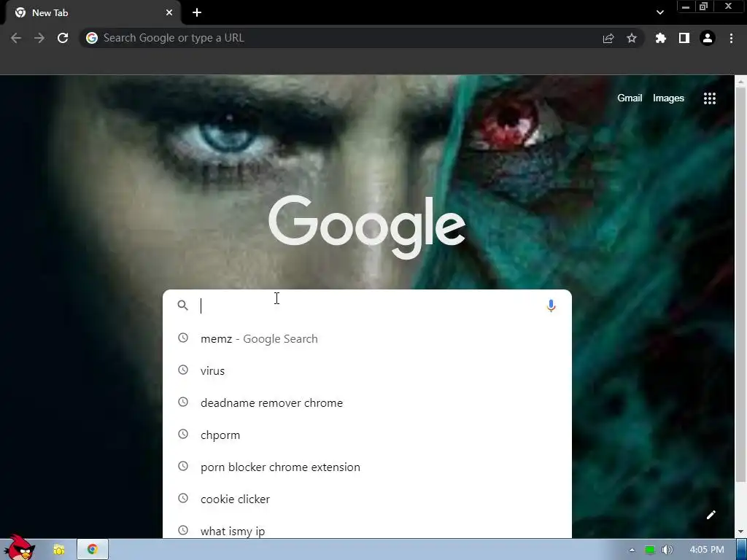Reload the page with the refresh icon
Viewport: 747px width, 560px height.
click(63, 38)
